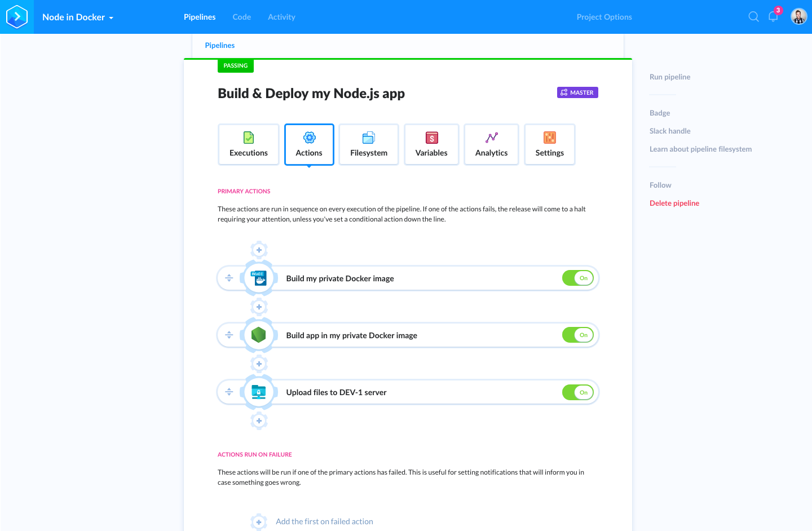
Task: Open user avatar profile menu
Action: click(798, 17)
